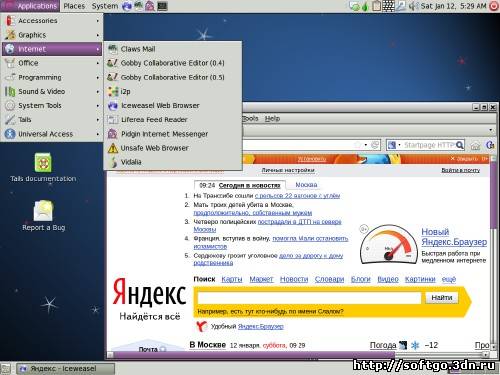The height and width of the screenshot is (375, 500).
Task: Click Claws Mail launcher in top panel
Action: tap(138, 6)
